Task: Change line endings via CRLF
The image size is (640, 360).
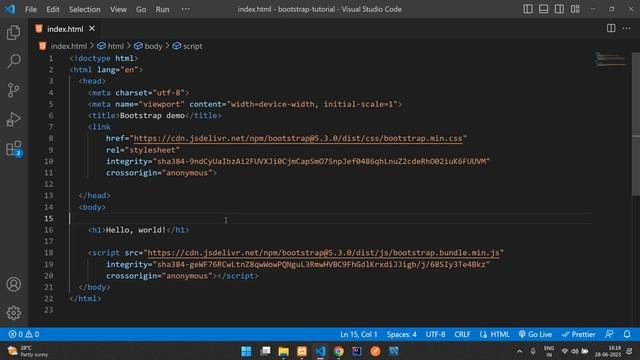Action: click(462, 334)
